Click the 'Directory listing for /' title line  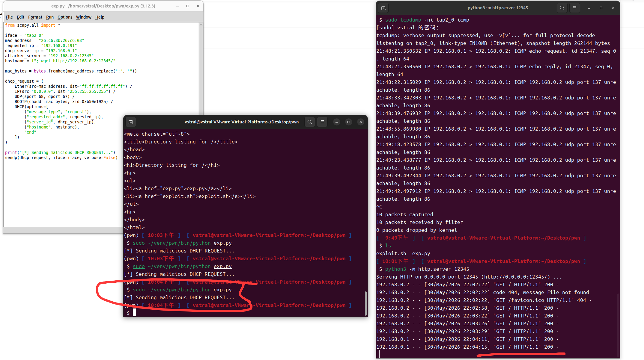180,142
